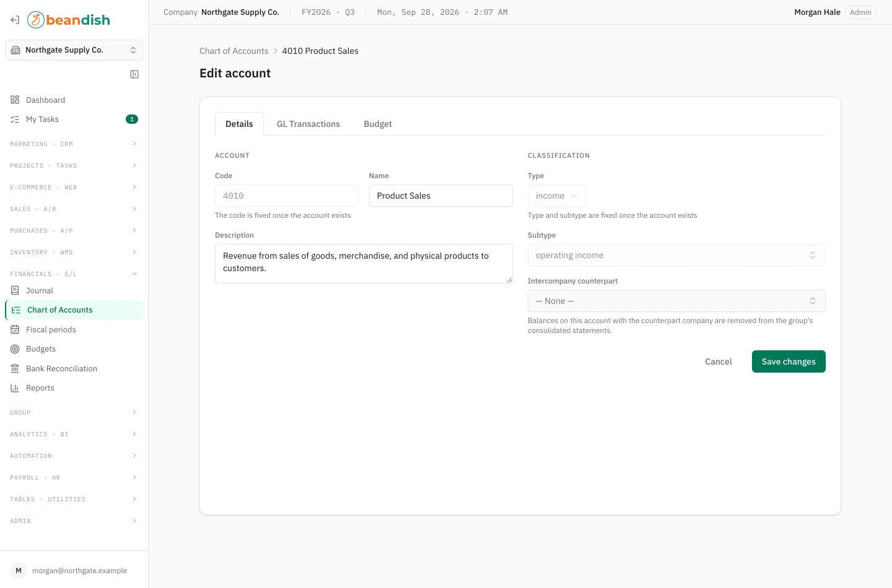
Task: Click the Chart of Accounts tree icon
Action: click(16, 310)
